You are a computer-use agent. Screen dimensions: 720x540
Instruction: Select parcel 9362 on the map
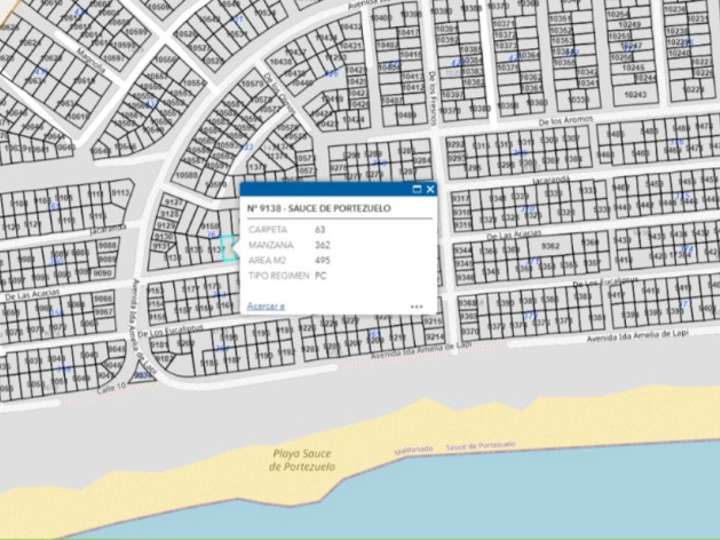coord(550,246)
